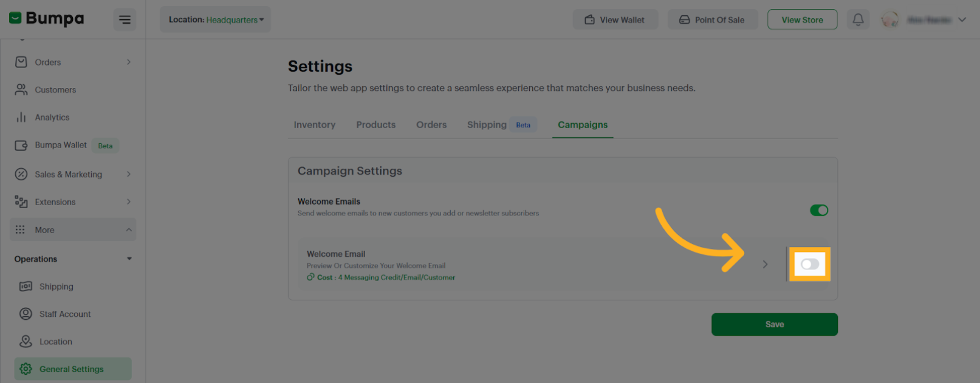Open Point Of Sale

pos(713,19)
